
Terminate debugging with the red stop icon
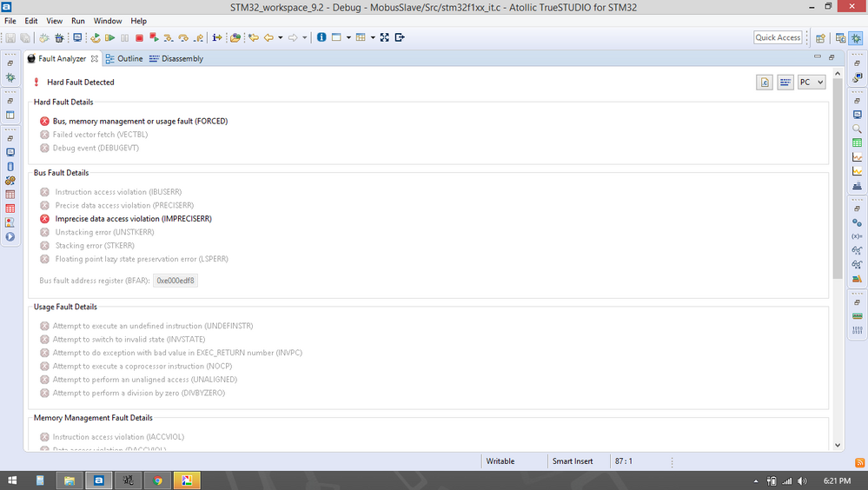pyautogui.click(x=140, y=37)
